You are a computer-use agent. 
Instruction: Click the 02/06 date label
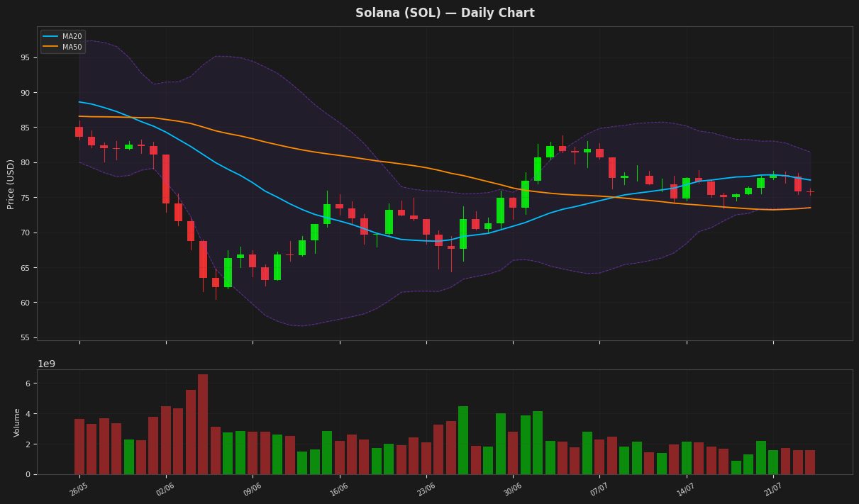[165, 489]
